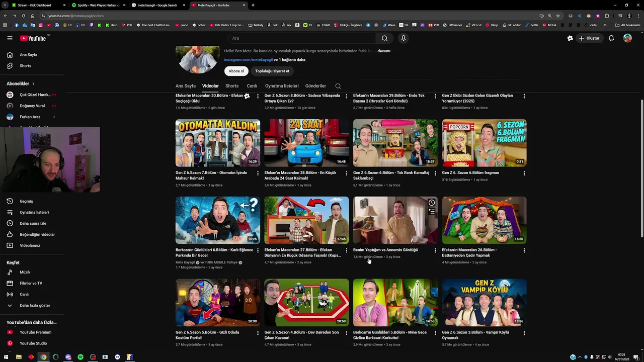
Task: Click the search magnifier button
Action: point(384,38)
